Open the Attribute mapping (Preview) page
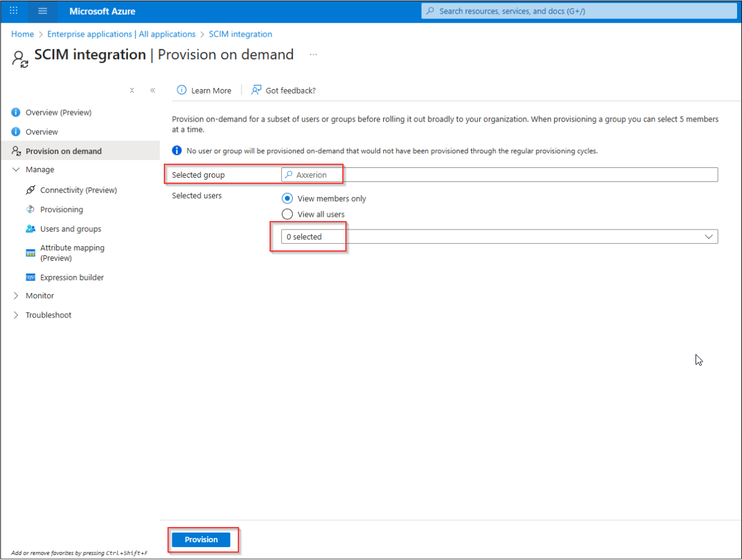The width and height of the screenshot is (742, 560). [x=72, y=253]
